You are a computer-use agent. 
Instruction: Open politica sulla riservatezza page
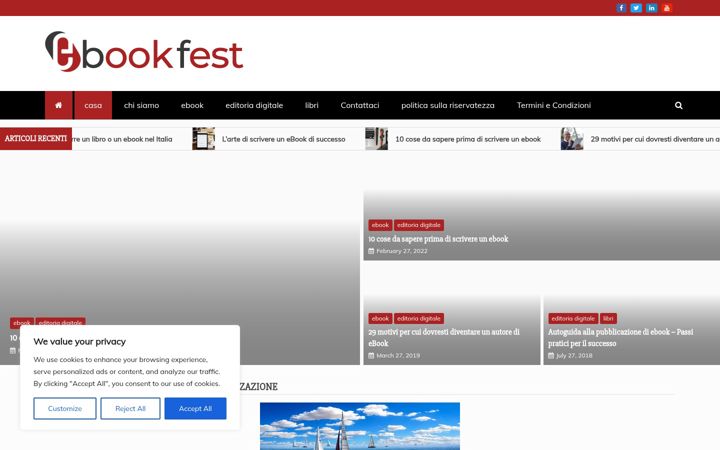pyautogui.click(x=448, y=105)
